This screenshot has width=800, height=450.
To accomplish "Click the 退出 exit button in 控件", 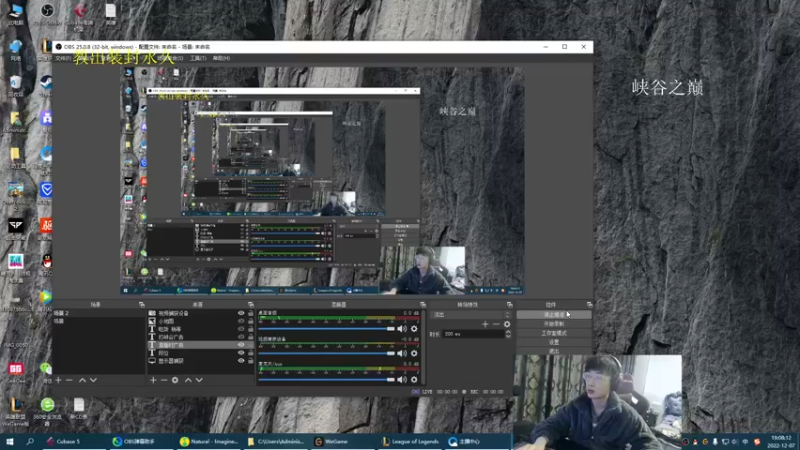I will tap(554, 351).
